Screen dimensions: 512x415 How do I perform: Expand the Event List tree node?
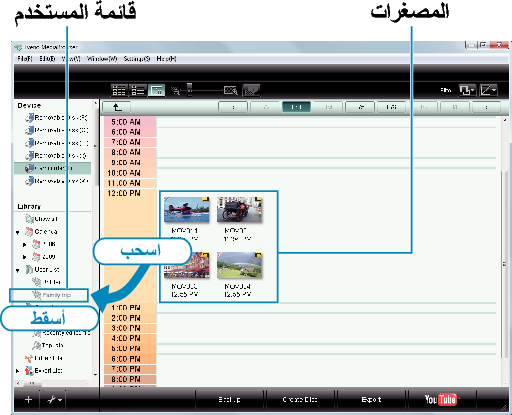click(18, 371)
